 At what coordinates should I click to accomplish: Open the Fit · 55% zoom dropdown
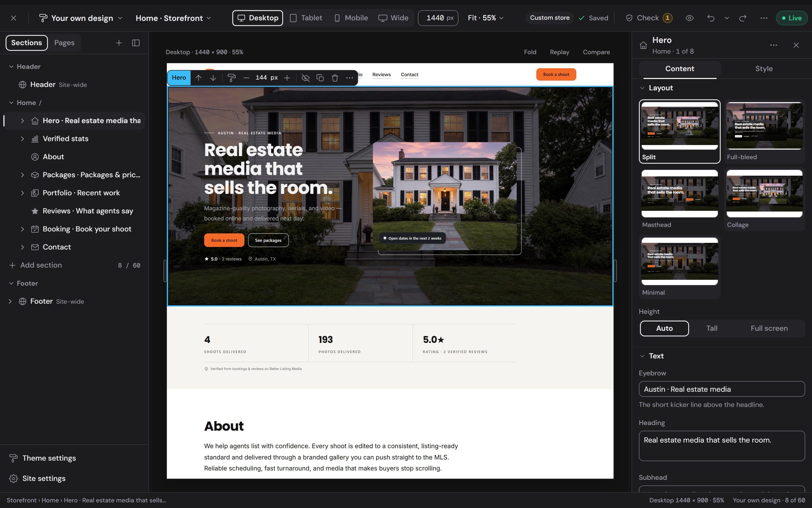tap(486, 18)
